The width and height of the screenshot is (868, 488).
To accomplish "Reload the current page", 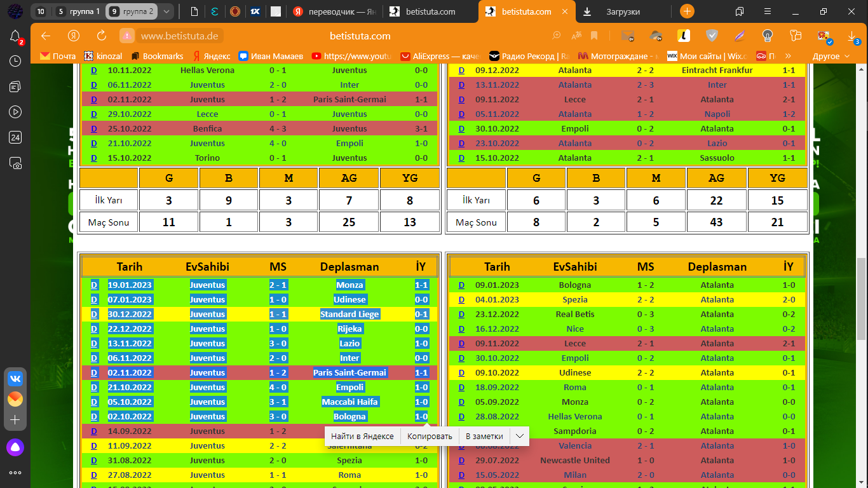I will 102,36.
